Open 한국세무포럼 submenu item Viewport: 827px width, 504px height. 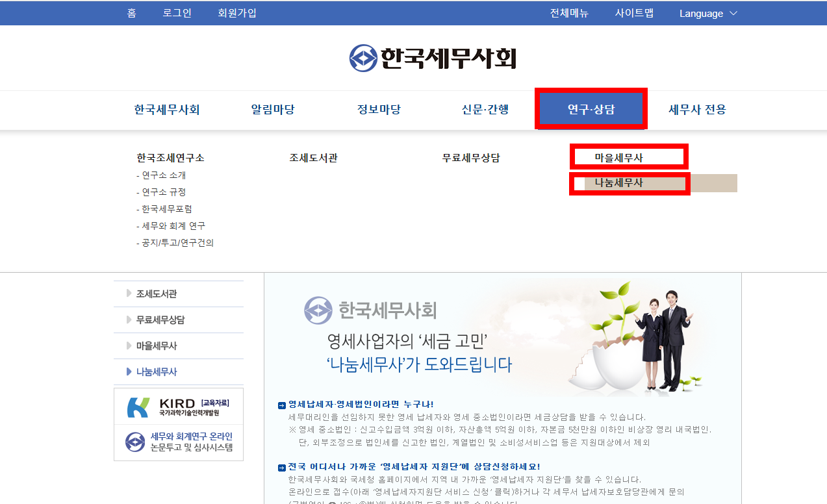click(164, 209)
